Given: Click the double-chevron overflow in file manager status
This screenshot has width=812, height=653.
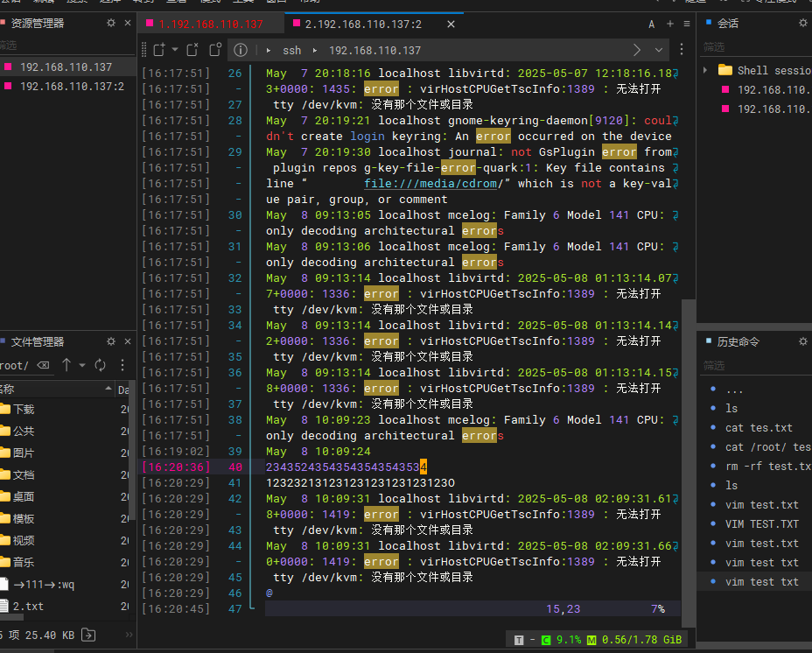Looking at the screenshot, I should tap(129, 635).
